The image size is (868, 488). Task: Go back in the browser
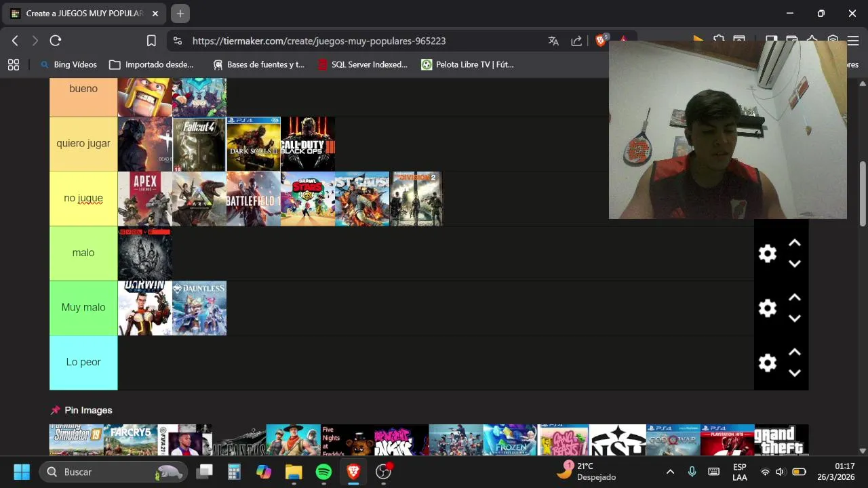click(15, 41)
